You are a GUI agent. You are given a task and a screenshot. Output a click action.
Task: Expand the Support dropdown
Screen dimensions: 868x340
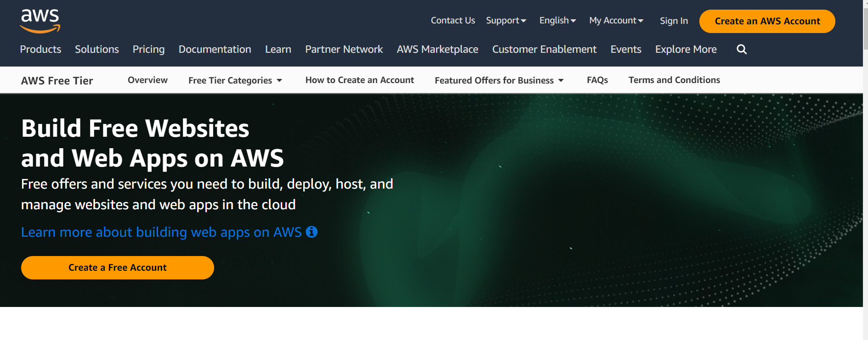point(506,21)
